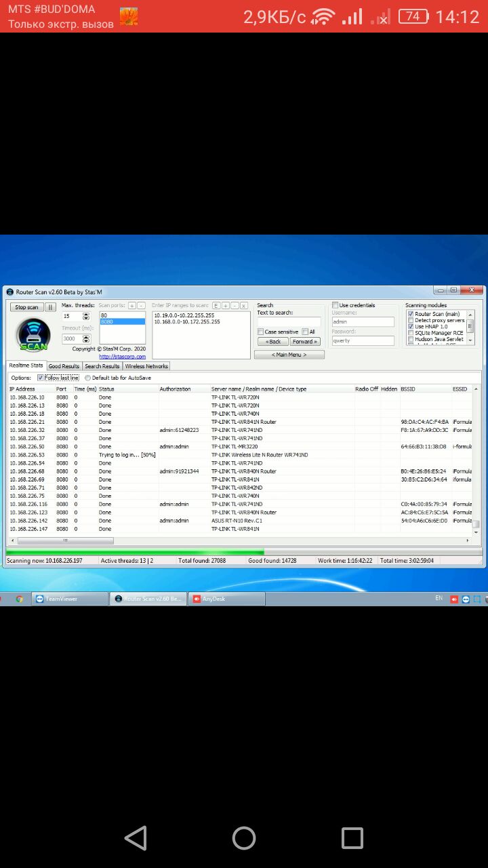
Task: Pause the scan with the pause button
Action: (50, 307)
